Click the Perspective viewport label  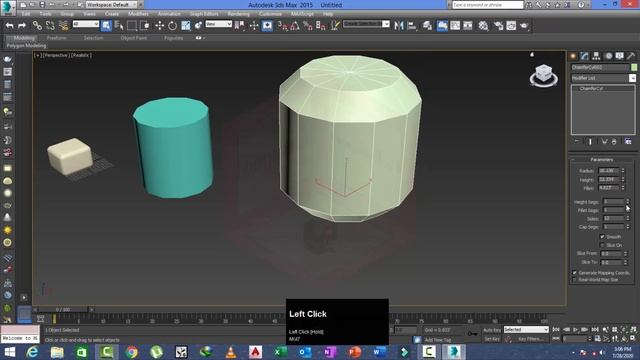pos(56,55)
